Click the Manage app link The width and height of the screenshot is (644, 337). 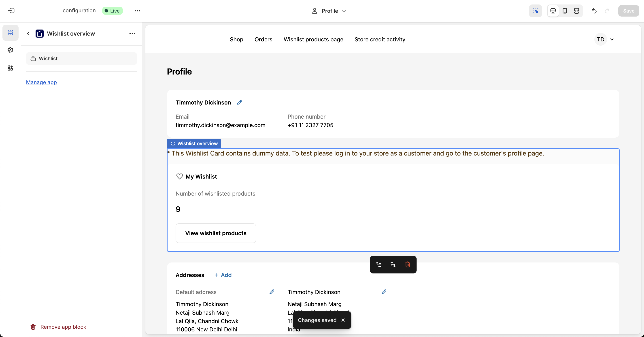pos(41,82)
